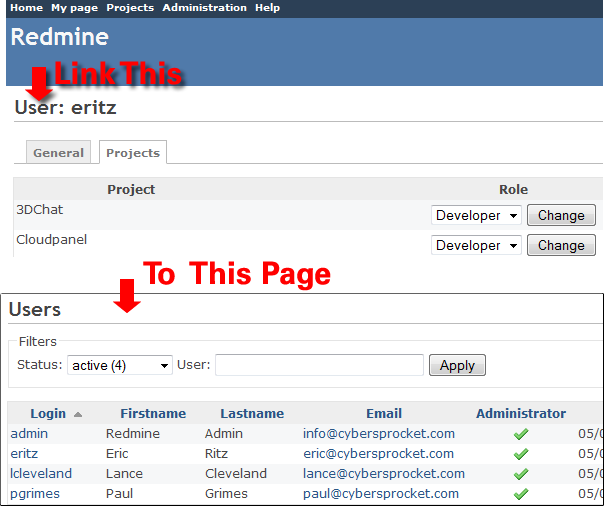
Task: Open role dropdown for 3DChat project
Action: [x=476, y=215]
